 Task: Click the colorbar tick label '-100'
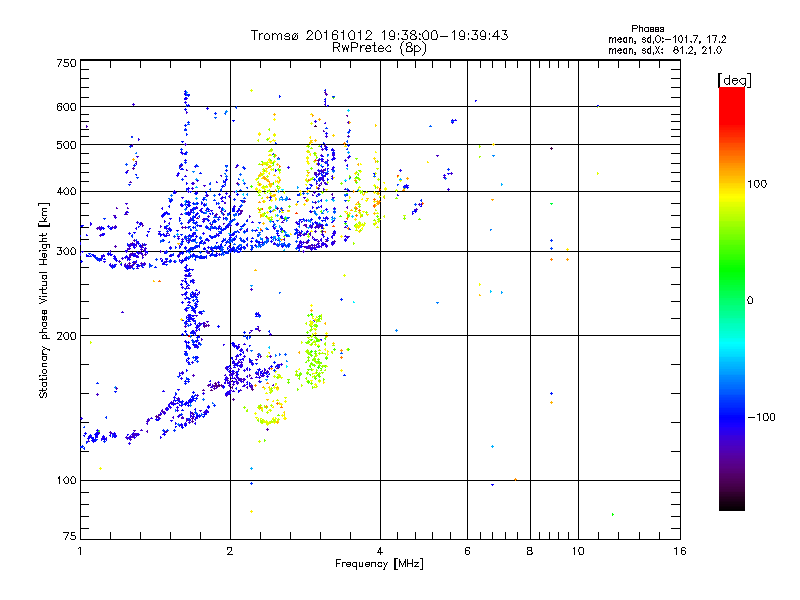coord(761,417)
